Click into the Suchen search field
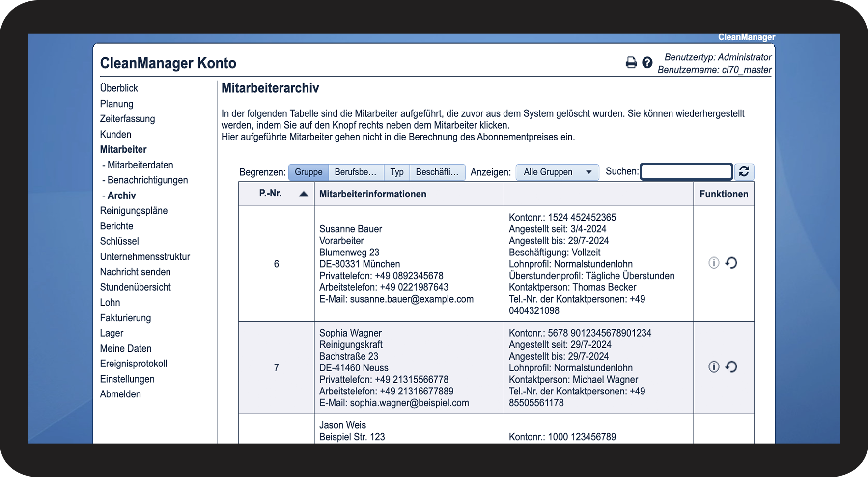The image size is (868, 477). pyautogui.click(x=686, y=172)
